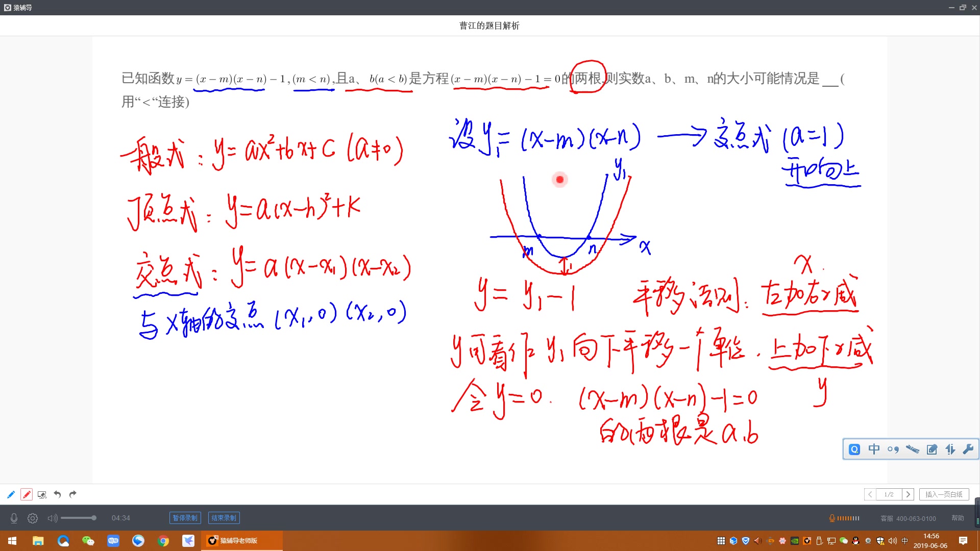Screen dimensions: 980x551
Task: Open the soft keyboard editor icon
Action: tap(932, 449)
